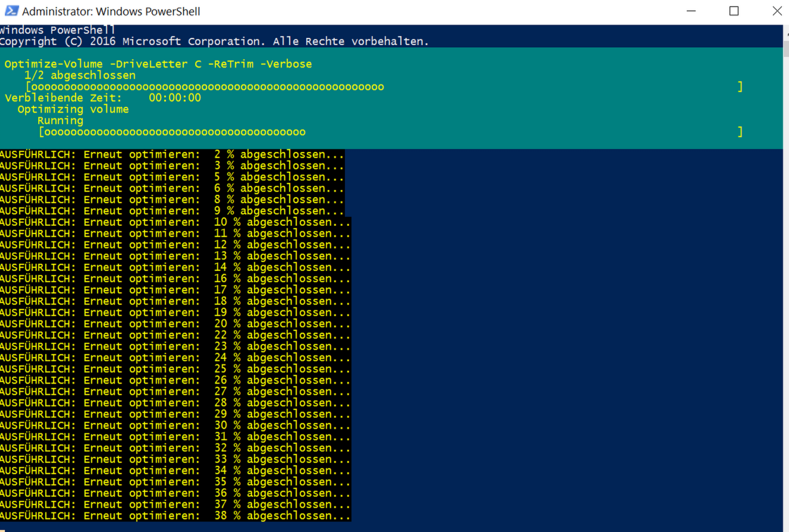Click the "12 % abgeschlossen" output line
789x532 pixels.
175,245
